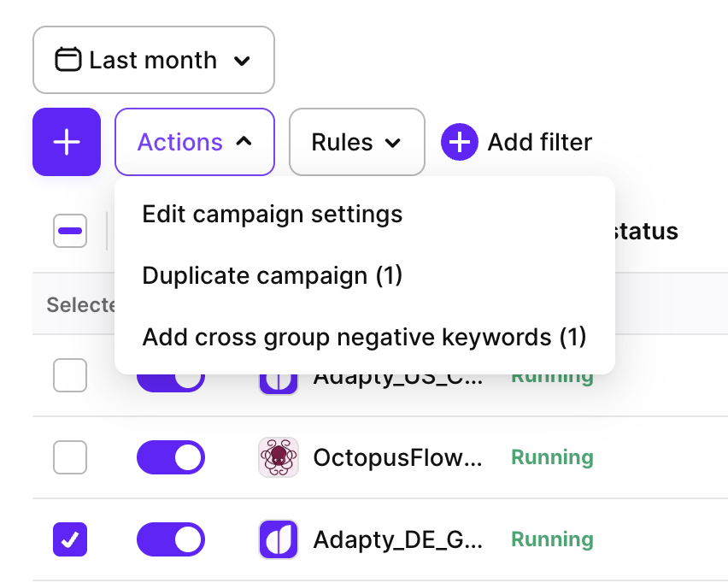Click the calendar icon in date selector
The image size is (728, 583).
(68, 60)
